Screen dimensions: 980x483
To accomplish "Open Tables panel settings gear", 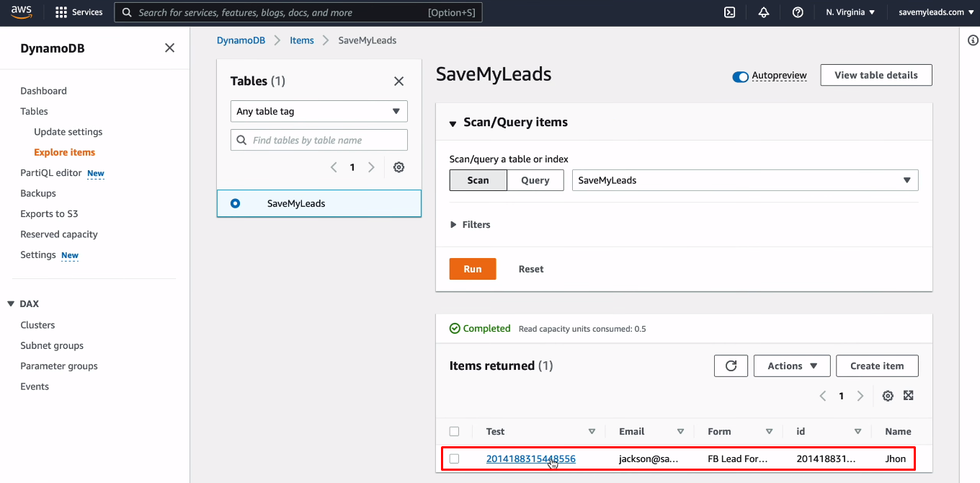I will tap(398, 167).
